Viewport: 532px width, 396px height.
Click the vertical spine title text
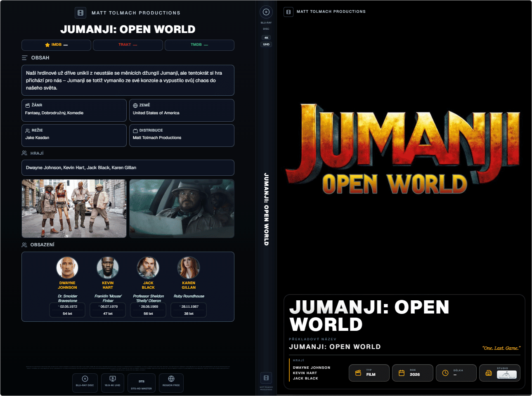(266, 209)
